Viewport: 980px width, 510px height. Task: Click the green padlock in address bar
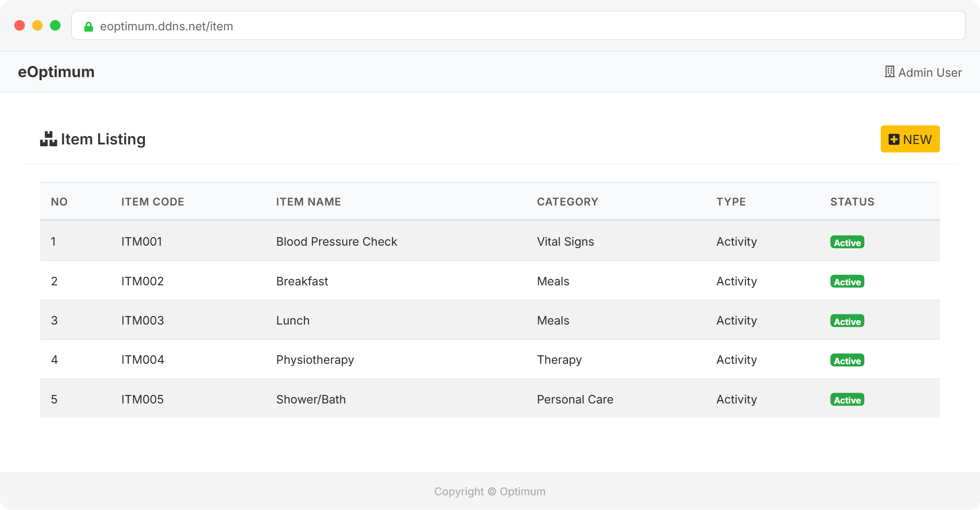coord(89,27)
